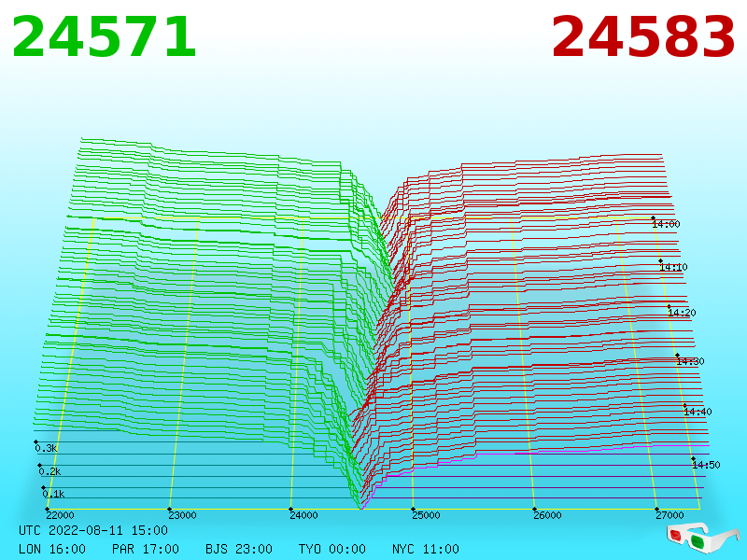Click the 23000 price axis label
Image resolution: width=747 pixels, height=560 pixels.
tap(182, 515)
